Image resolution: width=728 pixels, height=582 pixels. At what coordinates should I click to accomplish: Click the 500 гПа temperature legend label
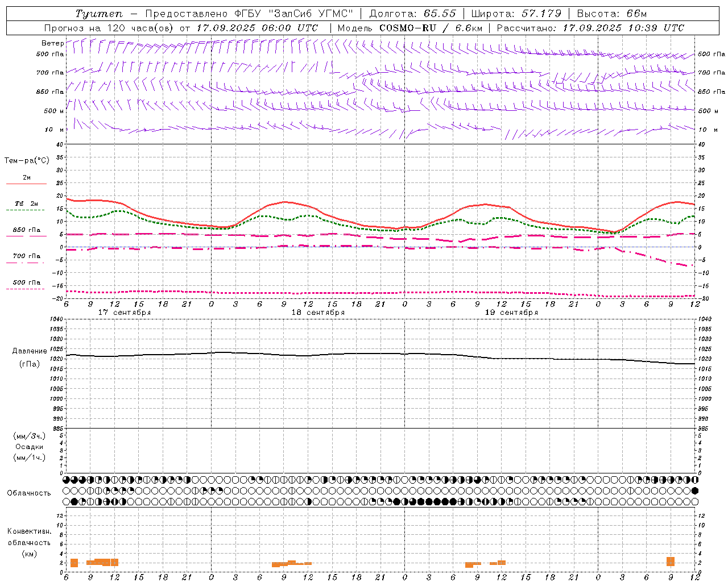click(x=26, y=282)
